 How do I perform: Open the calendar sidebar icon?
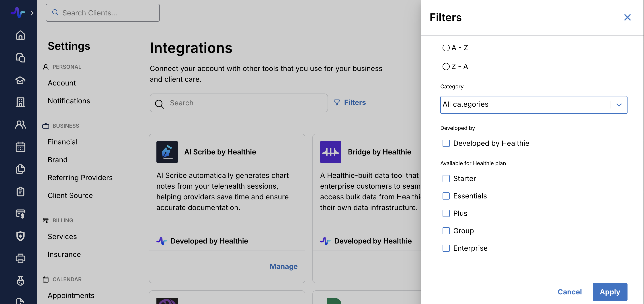[20, 147]
